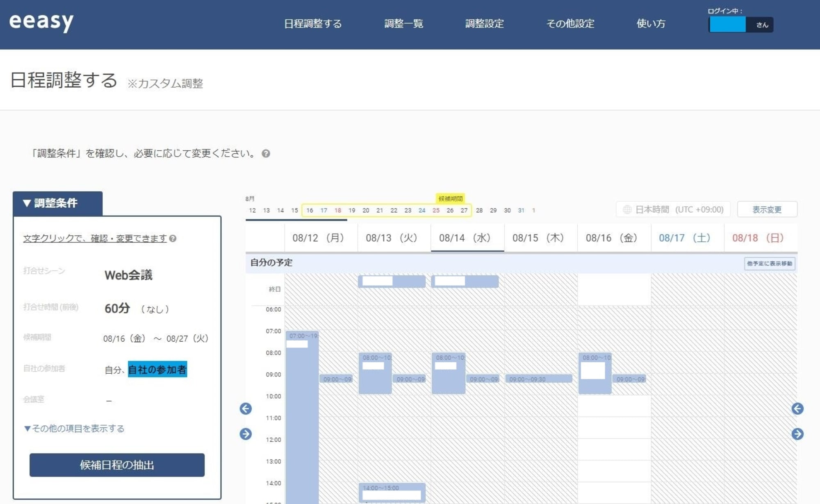Open all-day event on 08/13
Image resolution: width=820 pixels, height=504 pixels.
pos(392,281)
